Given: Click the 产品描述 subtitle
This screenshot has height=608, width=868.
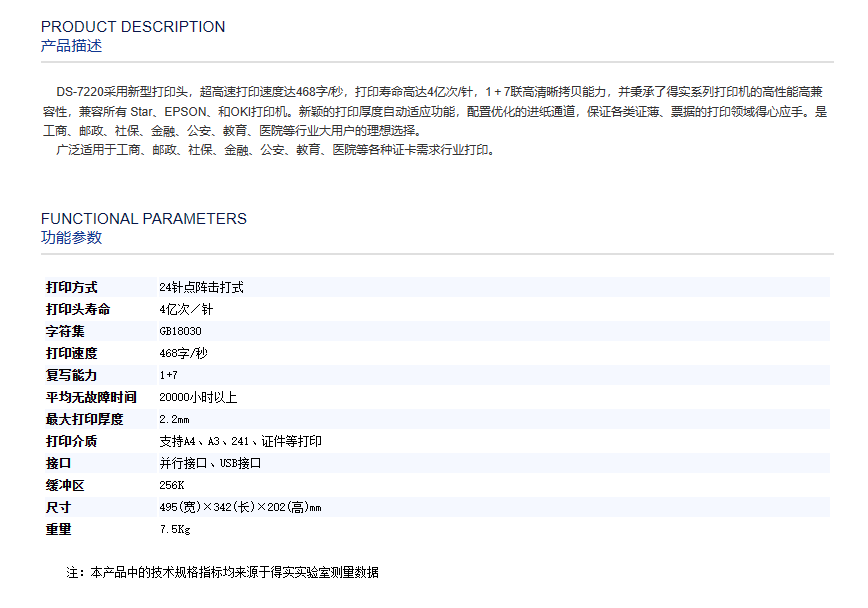Looking at the screenshot, I should tap(71, 46).
